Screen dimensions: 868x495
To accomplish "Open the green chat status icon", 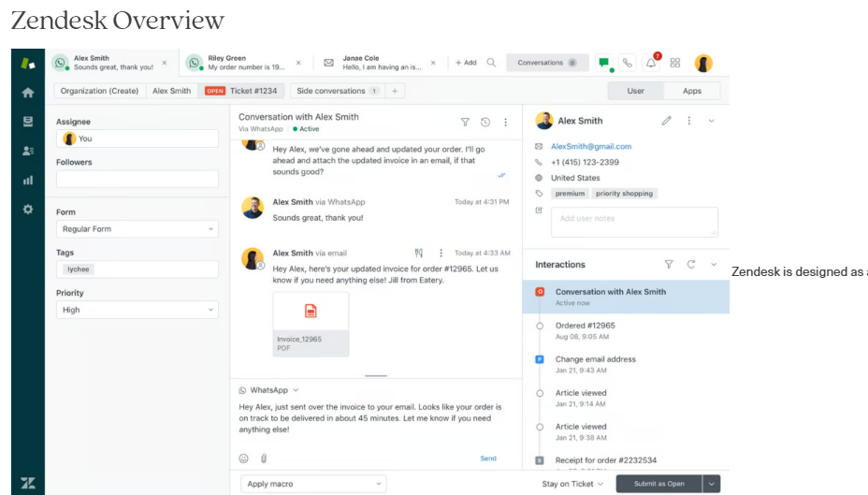I will [604, 63].
